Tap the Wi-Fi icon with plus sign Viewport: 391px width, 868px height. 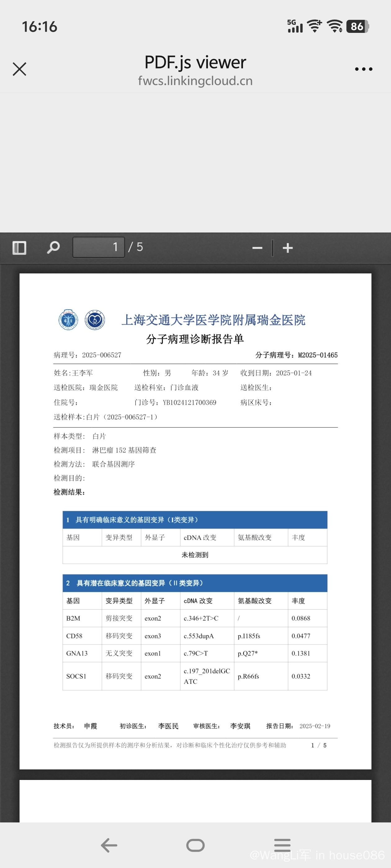(314, 26)
